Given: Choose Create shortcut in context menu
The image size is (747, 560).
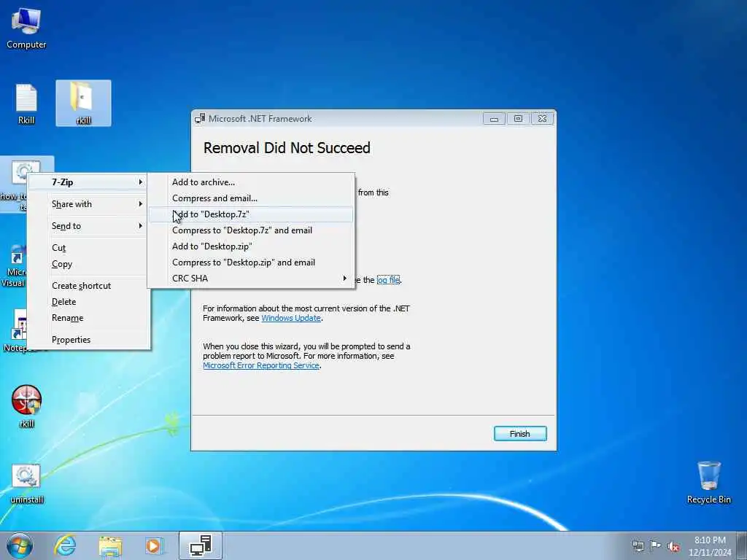Looking at the screenshot, I should [x=88, y=286].
